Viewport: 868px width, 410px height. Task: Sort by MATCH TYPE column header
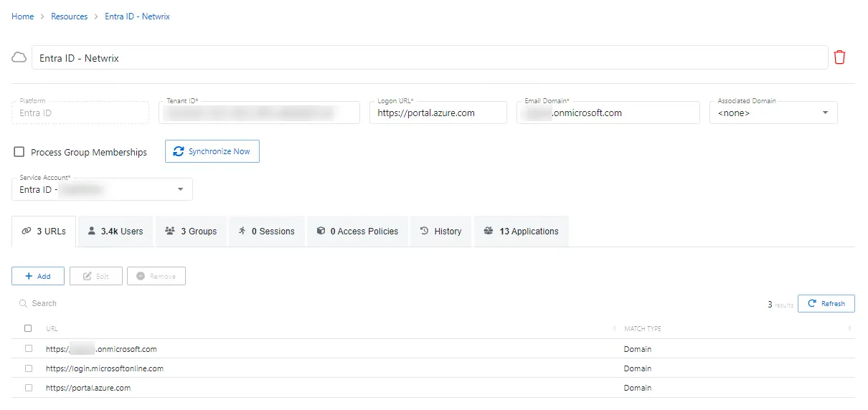[x=642, y=328]
